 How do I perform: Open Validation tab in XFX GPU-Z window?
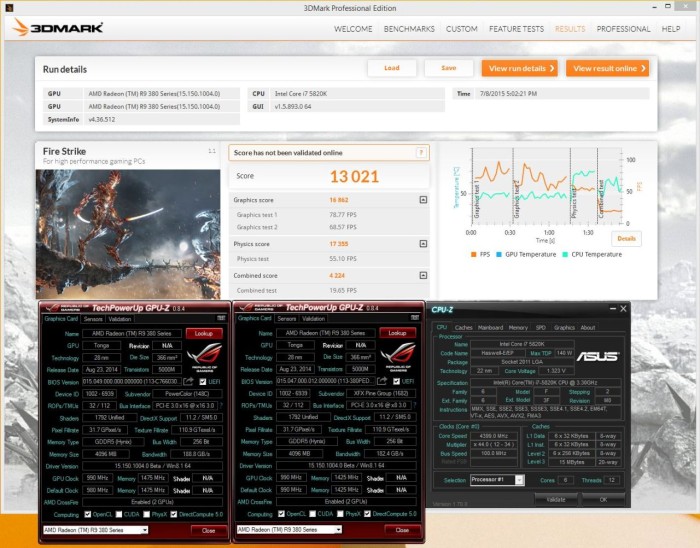(313, 319)
